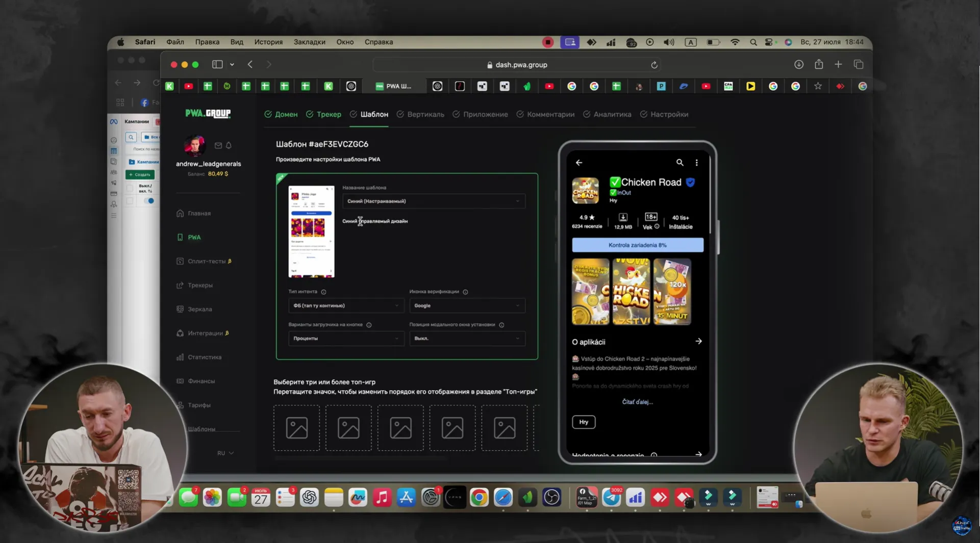Open the Тип интента dropdown
The image size is (980, 543).
(x=346, y=305)
